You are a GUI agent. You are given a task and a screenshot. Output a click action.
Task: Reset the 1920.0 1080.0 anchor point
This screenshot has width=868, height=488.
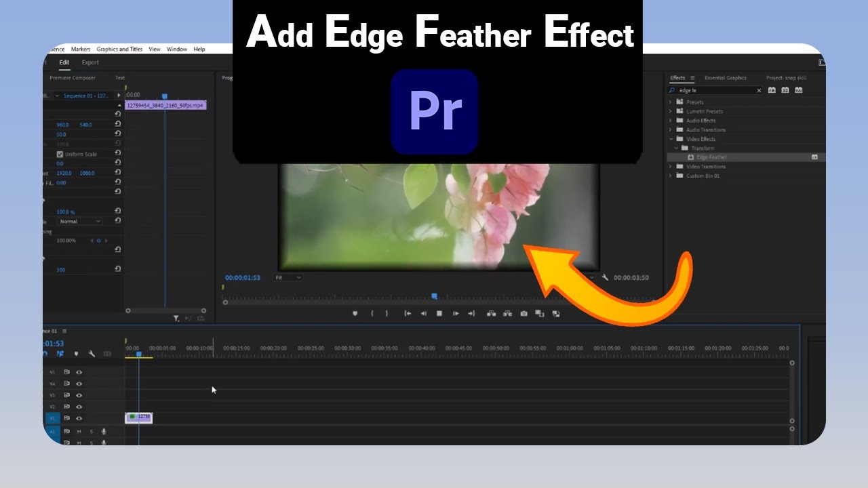pyautogui.click(x=118, y=173)
